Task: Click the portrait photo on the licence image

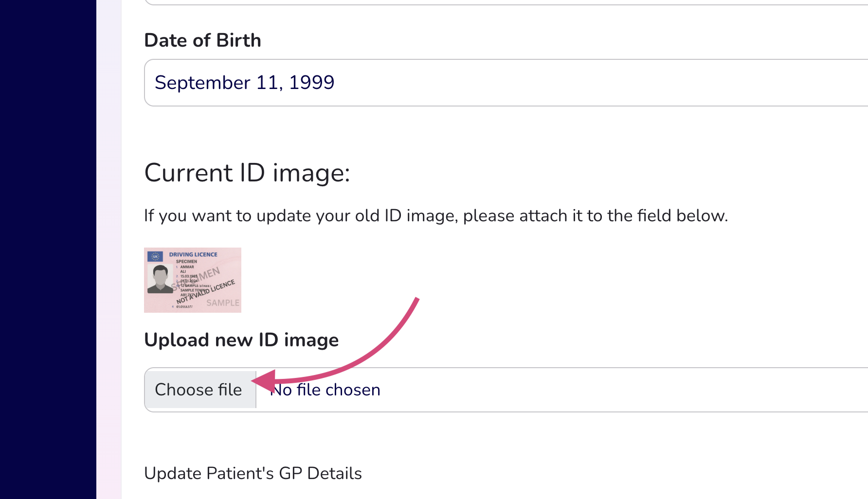Action: click(x=160, y=279)
